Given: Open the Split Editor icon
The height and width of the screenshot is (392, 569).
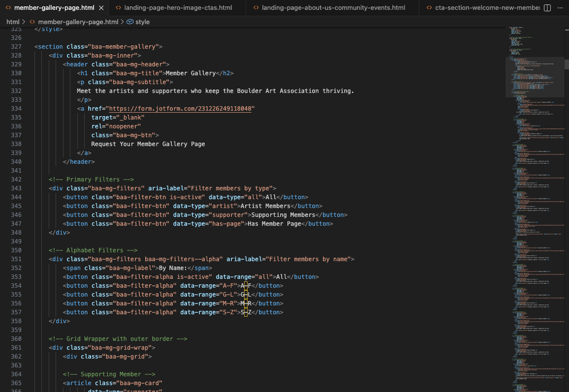Looking at the screenshot, I should (546, 8).
